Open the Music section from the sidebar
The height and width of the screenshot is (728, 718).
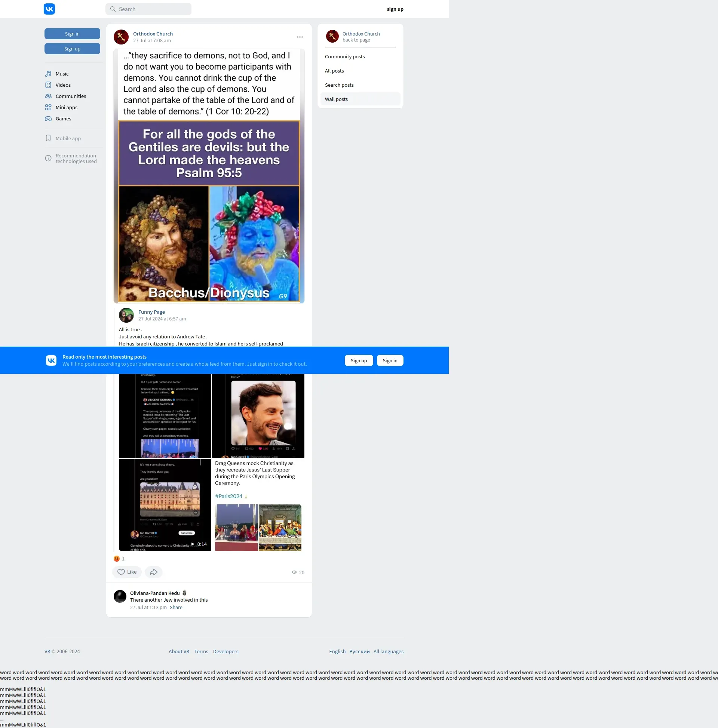(62, 74)
